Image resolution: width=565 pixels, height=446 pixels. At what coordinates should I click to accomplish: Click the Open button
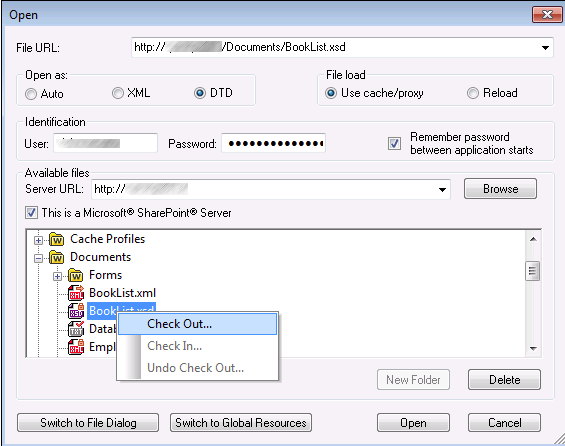tap(413, 423)
